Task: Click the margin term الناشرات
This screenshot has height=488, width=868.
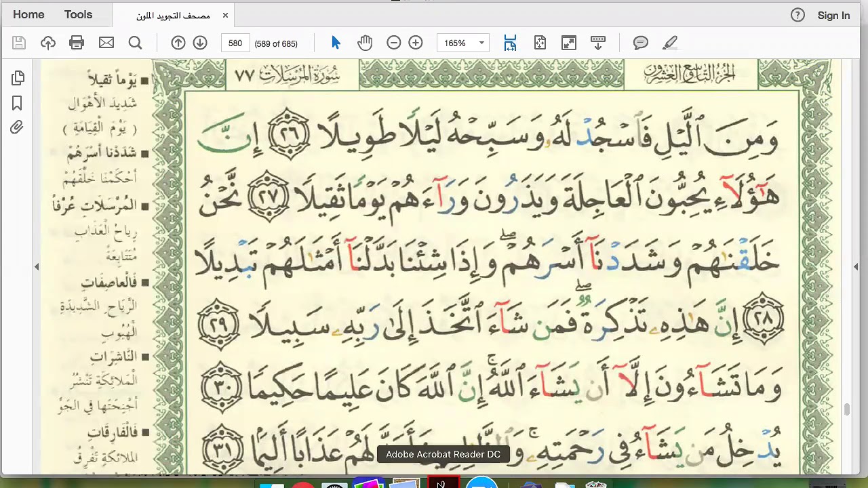Action: pos(114,356)
